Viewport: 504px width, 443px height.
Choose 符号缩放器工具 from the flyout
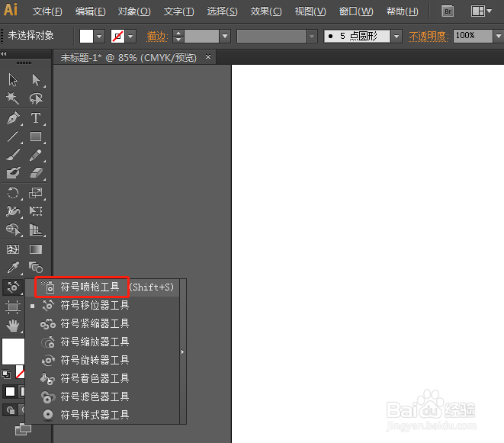(x=103, y=342)
